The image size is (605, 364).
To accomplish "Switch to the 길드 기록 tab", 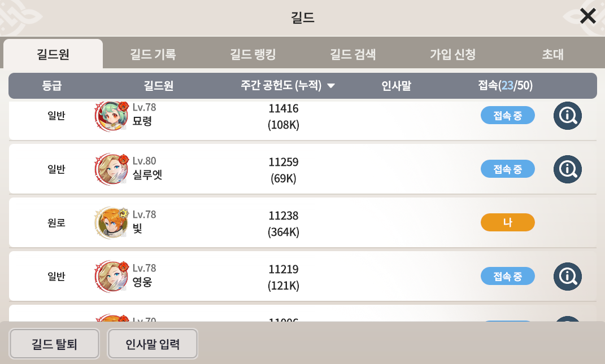I will [153, 54].
